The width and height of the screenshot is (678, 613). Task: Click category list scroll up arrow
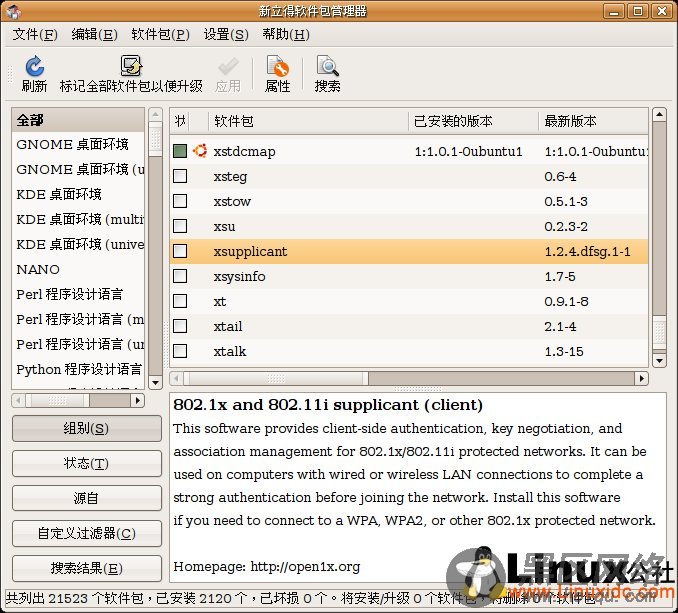pos(155,115)
